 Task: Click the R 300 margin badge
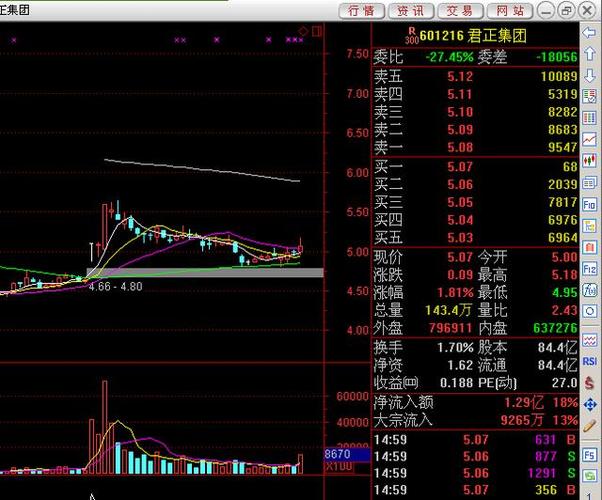pos(412,35)
